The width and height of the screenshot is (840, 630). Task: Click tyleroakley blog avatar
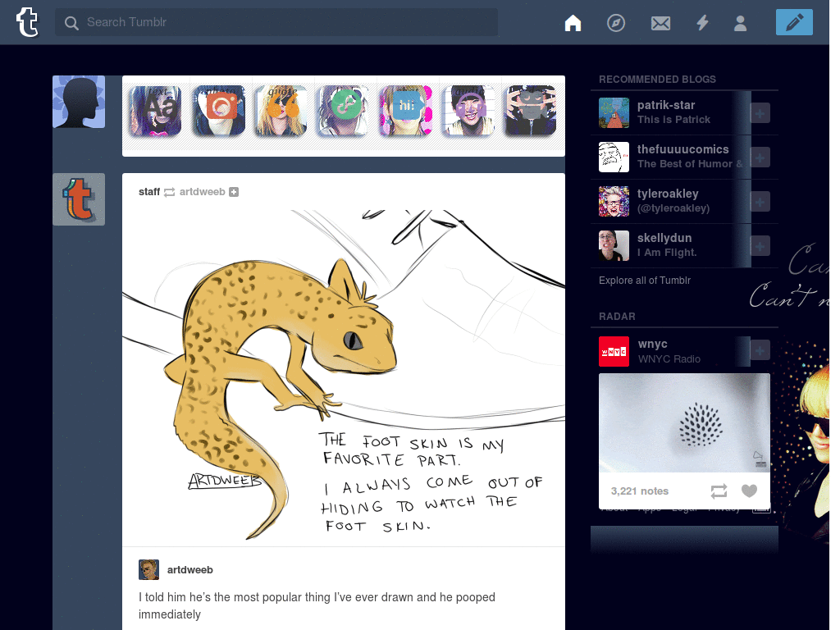[614, 202]
